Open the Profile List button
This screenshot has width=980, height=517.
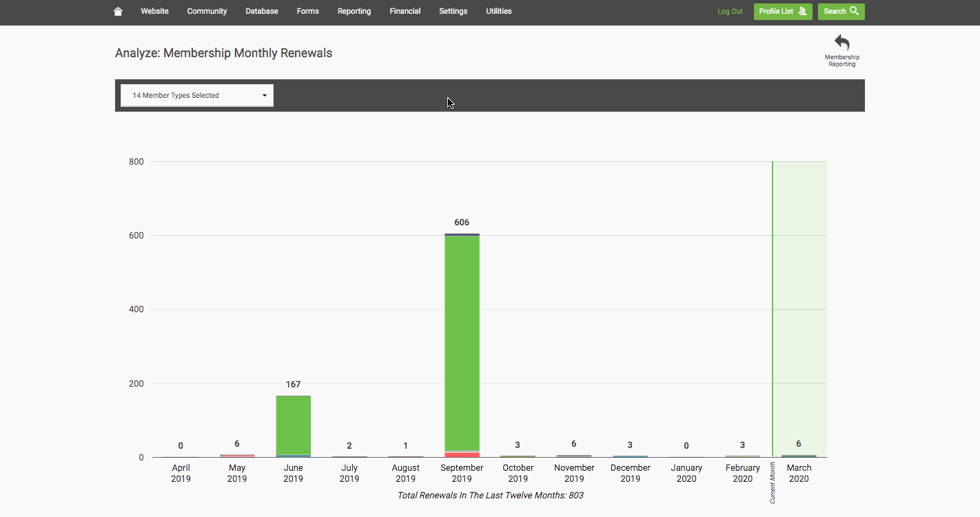783,12
